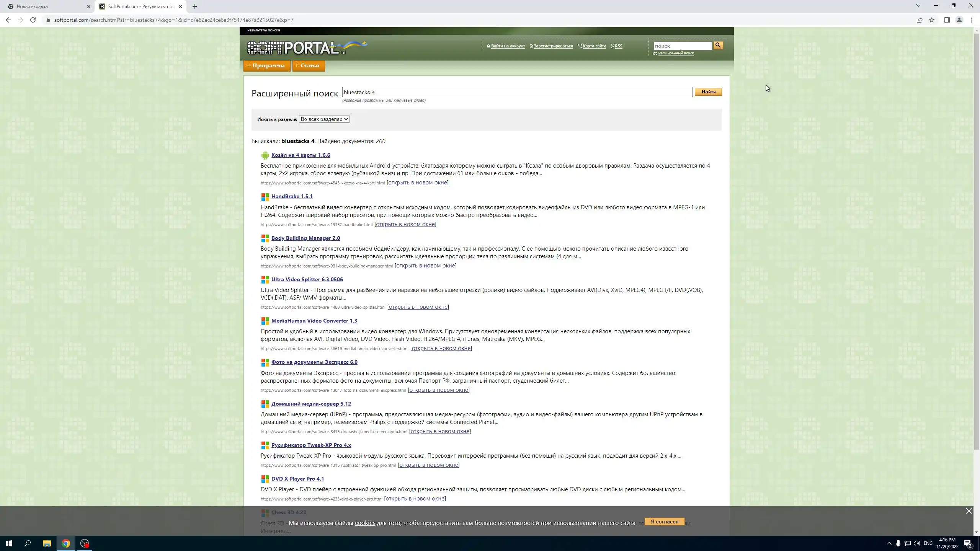This screenshot has width=980, height=551.
Task: Expand the Во всех разделах section dropdown
Action: pos(324,119)
